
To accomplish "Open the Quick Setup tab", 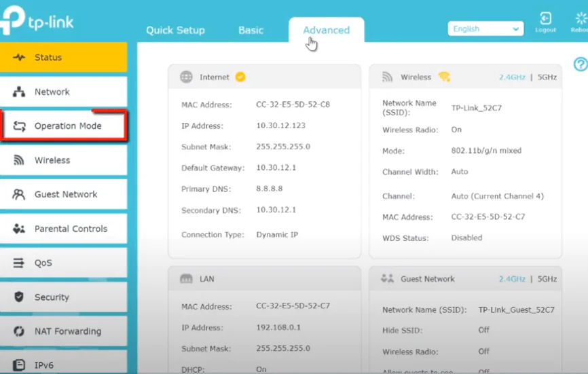I will [x=175, y=31].
